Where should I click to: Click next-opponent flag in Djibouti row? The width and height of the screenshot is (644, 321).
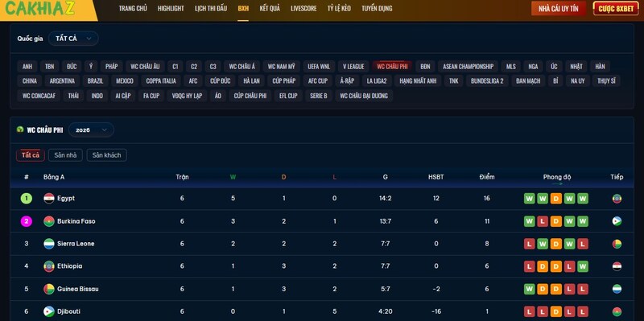[x=617, y=311]
